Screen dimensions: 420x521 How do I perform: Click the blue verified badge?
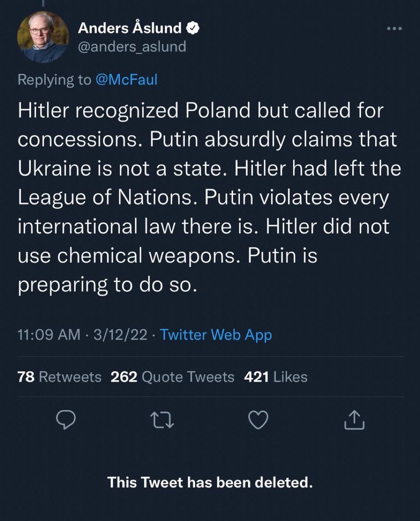pos(193,29)
